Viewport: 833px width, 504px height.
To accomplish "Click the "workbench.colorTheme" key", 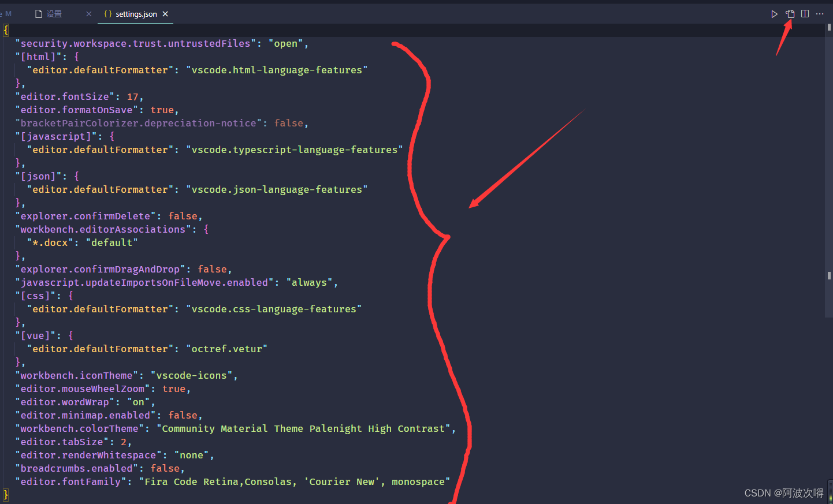I will click(80, 428).
